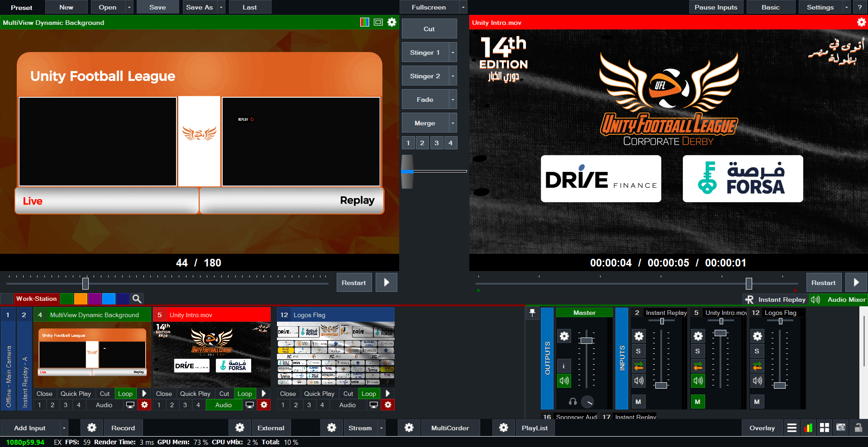Click the headphones icon under Master
Image resolution: width=868 pixels, height=447 pixels.
572,402
